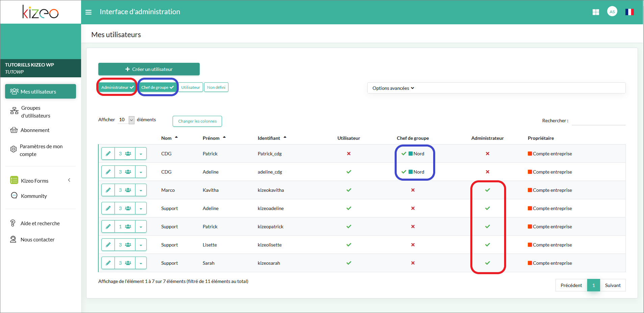Sort by Nom column arrow
This screenshot has height=313, width=644.
pyautogui.click(x=176, y=137)
